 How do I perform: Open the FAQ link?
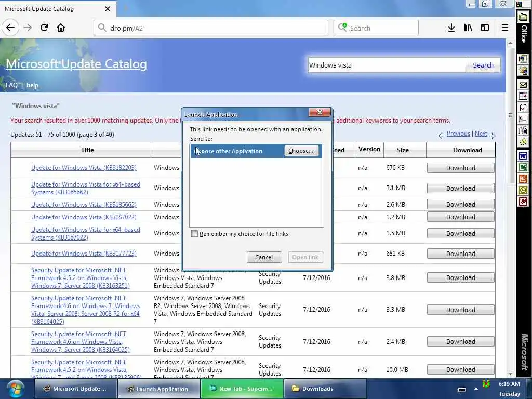click(x=11, y=85)
